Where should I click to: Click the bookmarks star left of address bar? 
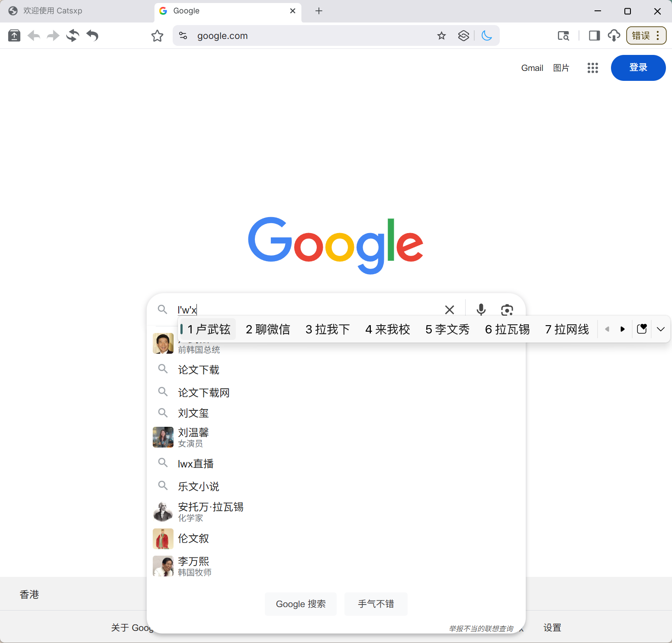pyautogui.click(x=158, y=35)
